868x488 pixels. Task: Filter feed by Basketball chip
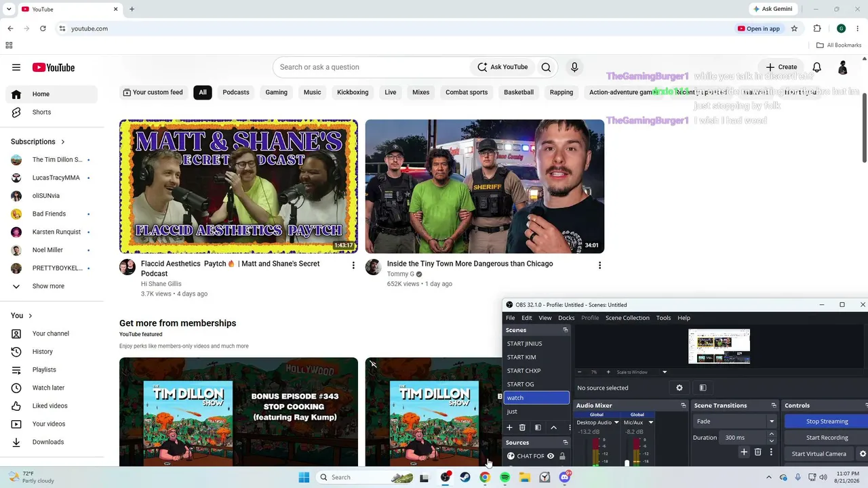click(x=519, y=92)
